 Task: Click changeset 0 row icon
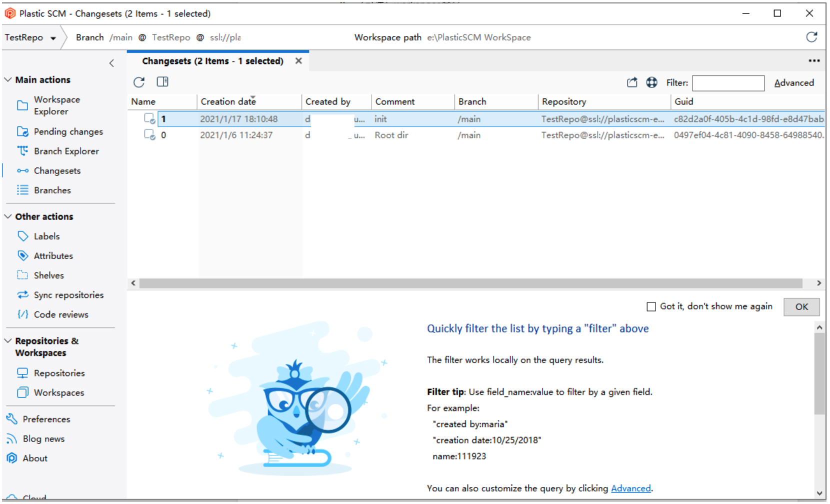pos(149,135)
